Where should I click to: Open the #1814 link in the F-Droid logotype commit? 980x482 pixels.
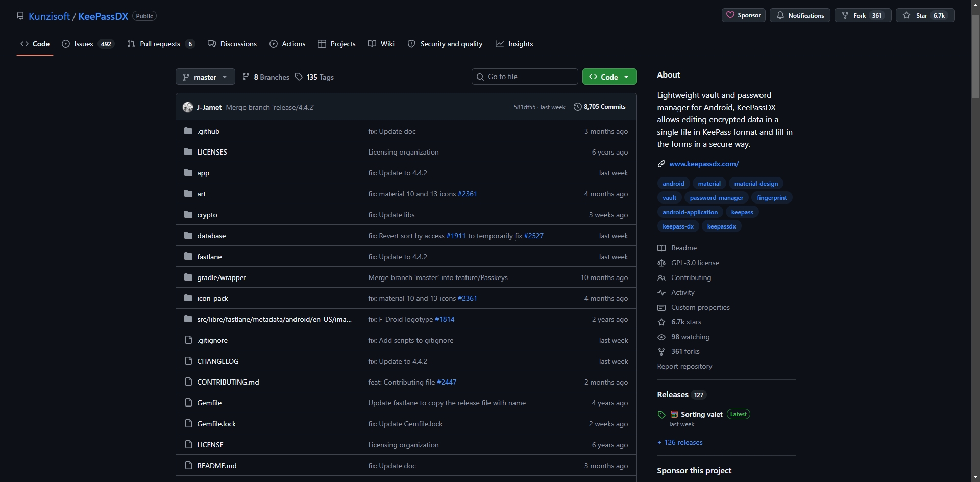tap(445, 319)
